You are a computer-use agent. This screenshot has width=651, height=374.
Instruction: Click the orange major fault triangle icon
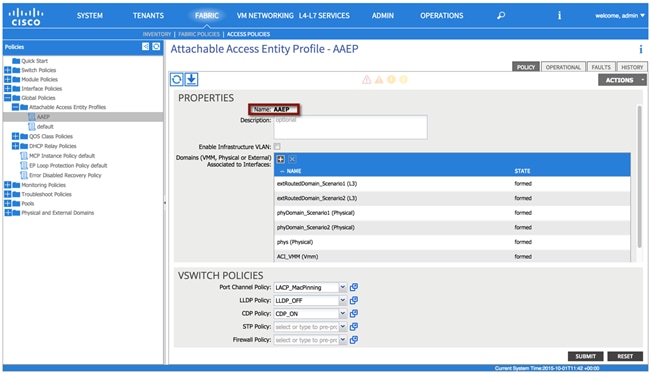click(x=379, y=79)
